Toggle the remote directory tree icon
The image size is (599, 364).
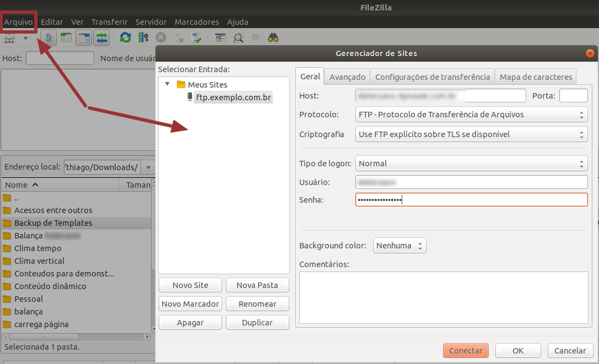84,38
